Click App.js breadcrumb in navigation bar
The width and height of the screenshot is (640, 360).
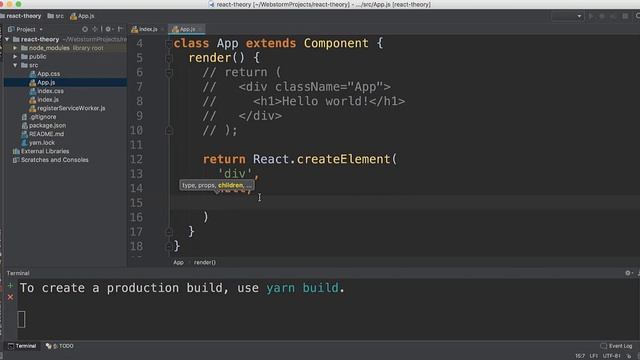pyautogui.click(x=82, y=16)
